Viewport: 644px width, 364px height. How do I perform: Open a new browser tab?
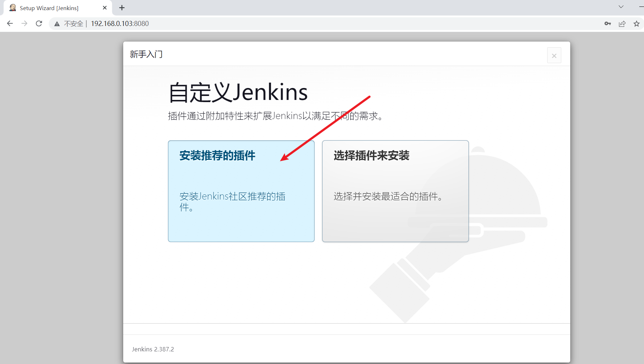point(122,8)
